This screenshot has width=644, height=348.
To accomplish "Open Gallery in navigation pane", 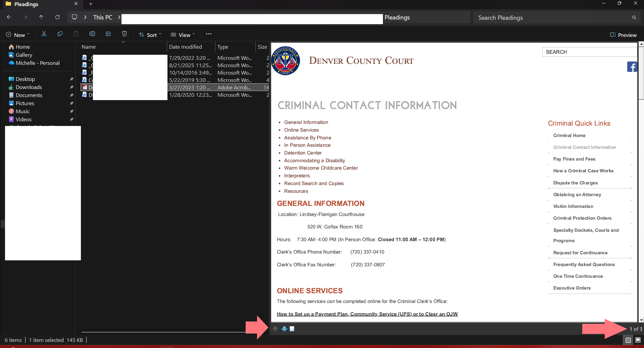I will click(20, 55).
